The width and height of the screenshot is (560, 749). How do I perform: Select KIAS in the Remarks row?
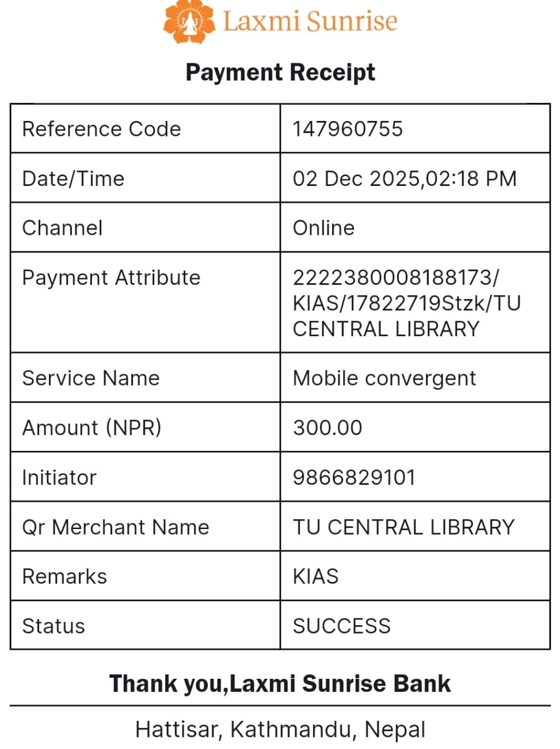pyautogui.click(x=315, y=576)
